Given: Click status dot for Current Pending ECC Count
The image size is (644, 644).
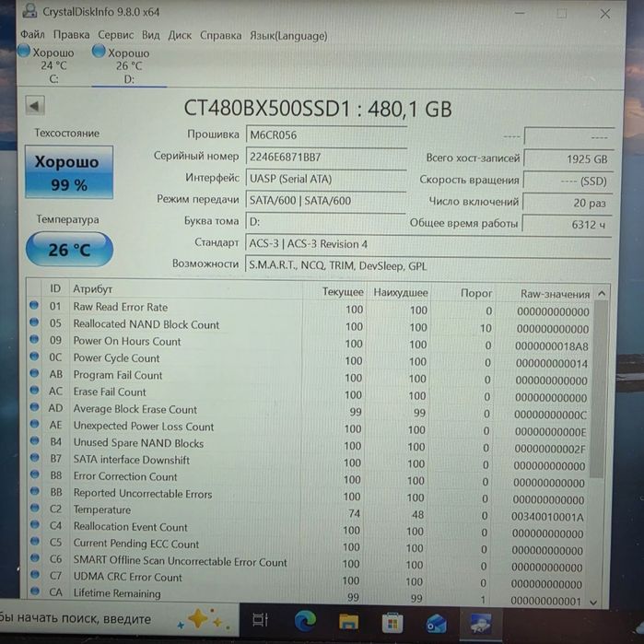Looking at the screenshot, I should point(35,542).
